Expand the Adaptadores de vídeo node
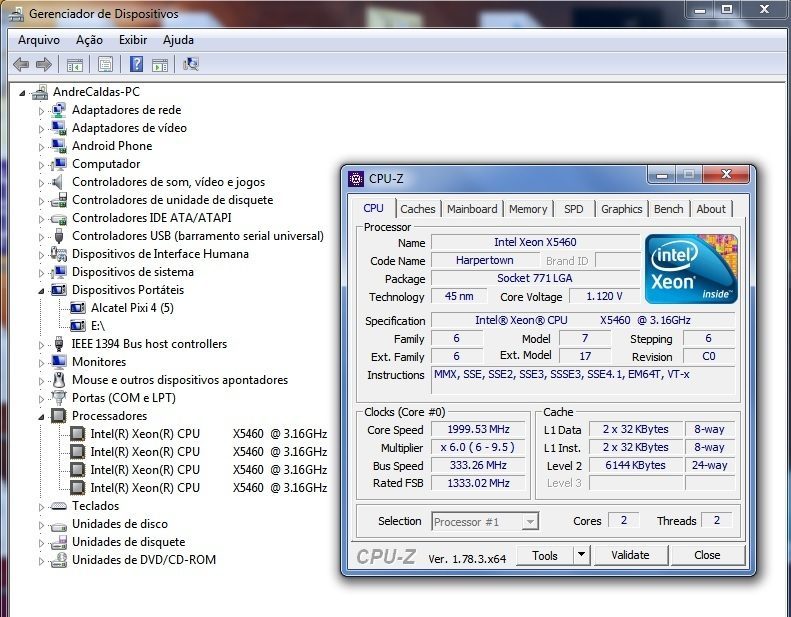Viewport: 791px width, 617px height. pos(41,129)
